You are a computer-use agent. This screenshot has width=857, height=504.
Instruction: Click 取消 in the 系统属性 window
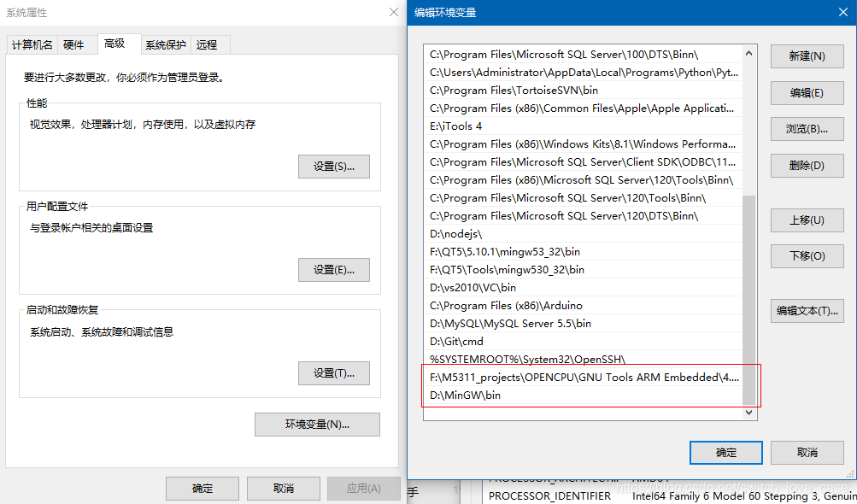pos(283,488)
